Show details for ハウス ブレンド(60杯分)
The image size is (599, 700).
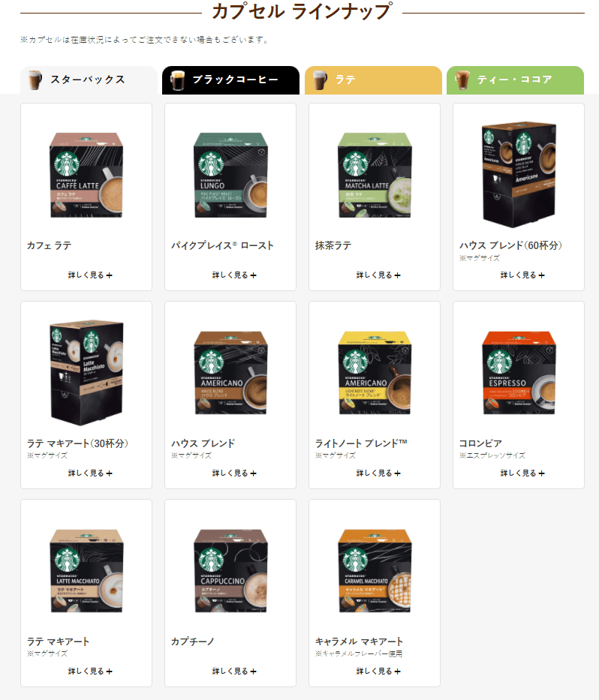tap(522, 275)
